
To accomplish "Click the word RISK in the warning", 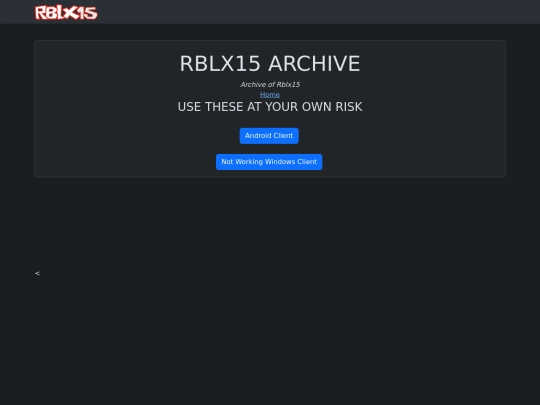I will tap(349, 107).
